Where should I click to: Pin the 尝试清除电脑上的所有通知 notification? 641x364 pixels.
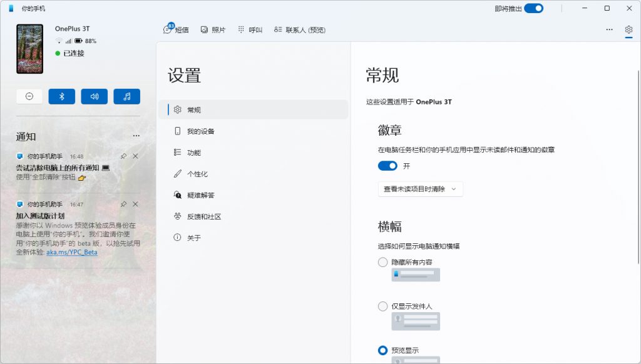123,157
